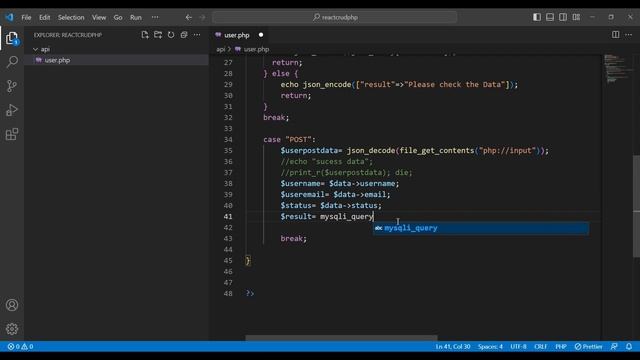The image size is (640, 360).
Task: Open the Manage gear icon
Action: 12,329
